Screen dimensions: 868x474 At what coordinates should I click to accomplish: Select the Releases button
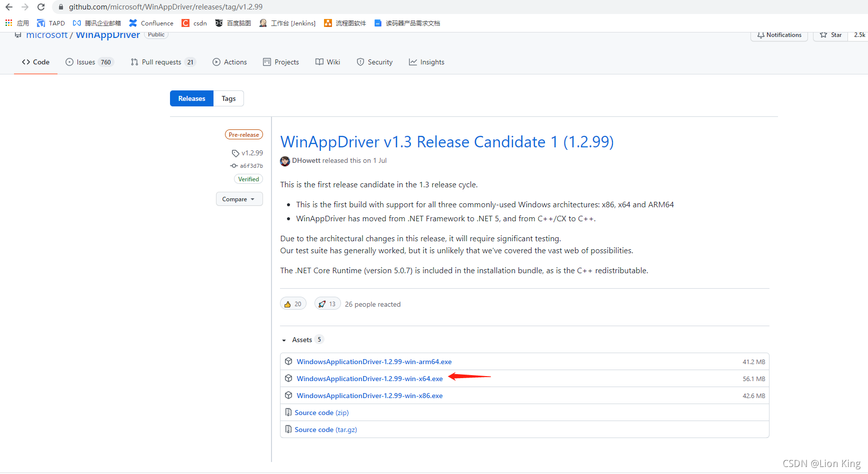[191, 98]
